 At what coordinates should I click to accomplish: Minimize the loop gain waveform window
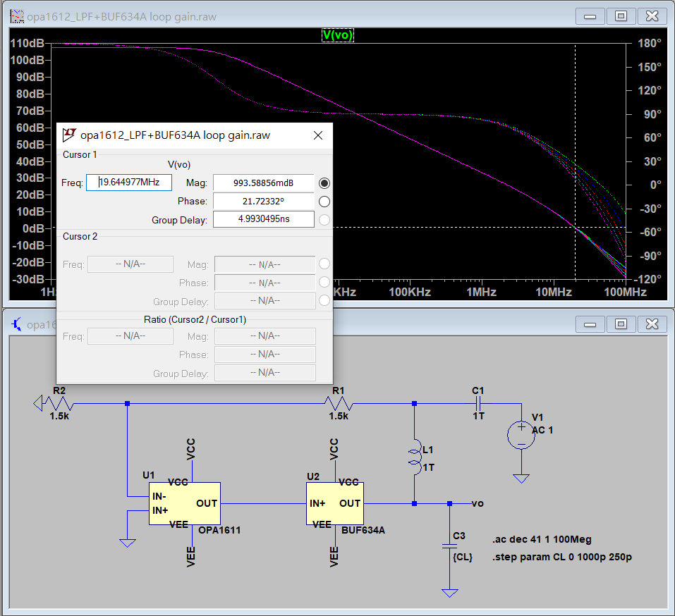590,16
